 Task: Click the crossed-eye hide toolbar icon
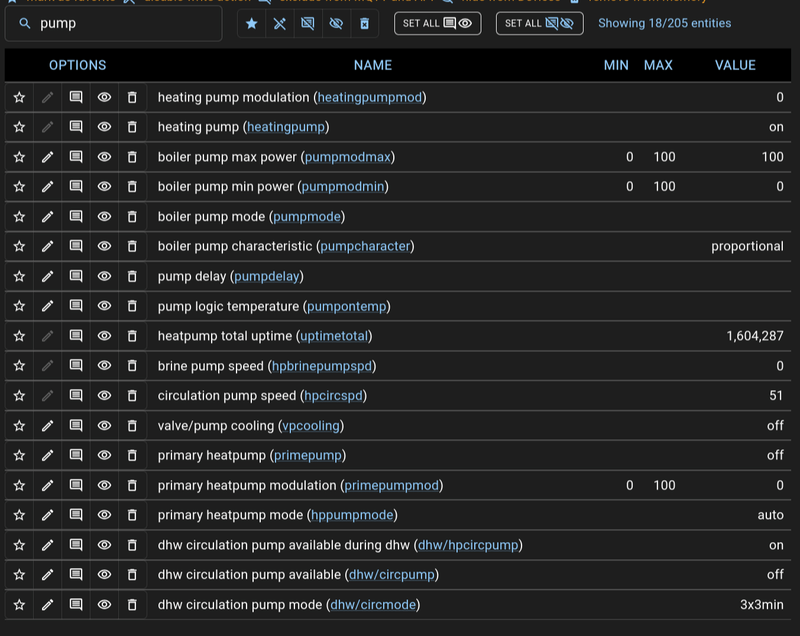tap(335, 23)
